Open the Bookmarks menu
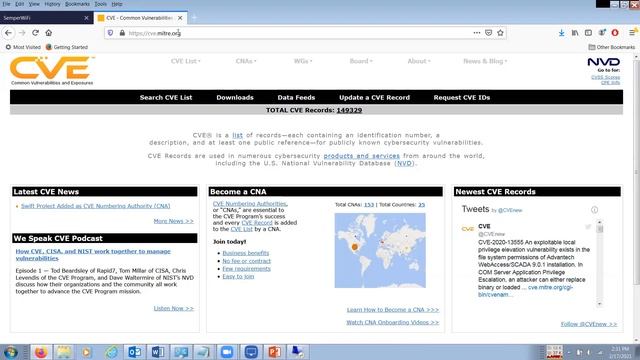The width and height of the screenshot is (640, 360). (77, 4)
